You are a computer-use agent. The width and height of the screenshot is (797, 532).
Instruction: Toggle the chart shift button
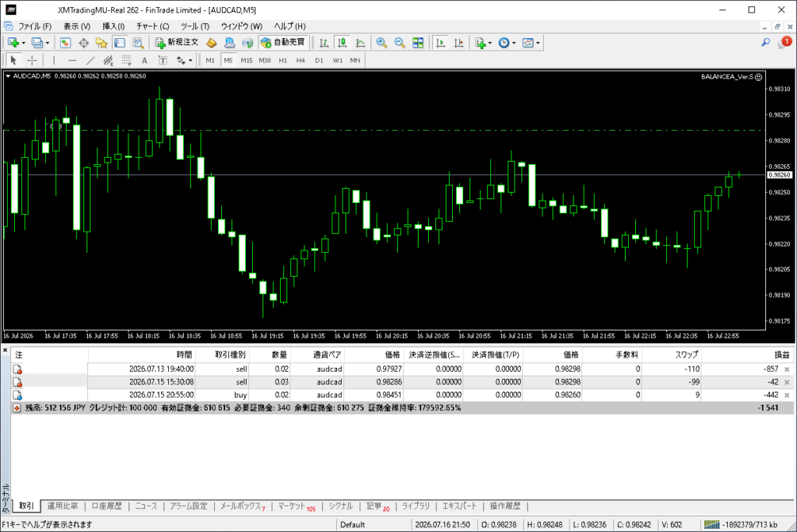[x=458, y=43]
